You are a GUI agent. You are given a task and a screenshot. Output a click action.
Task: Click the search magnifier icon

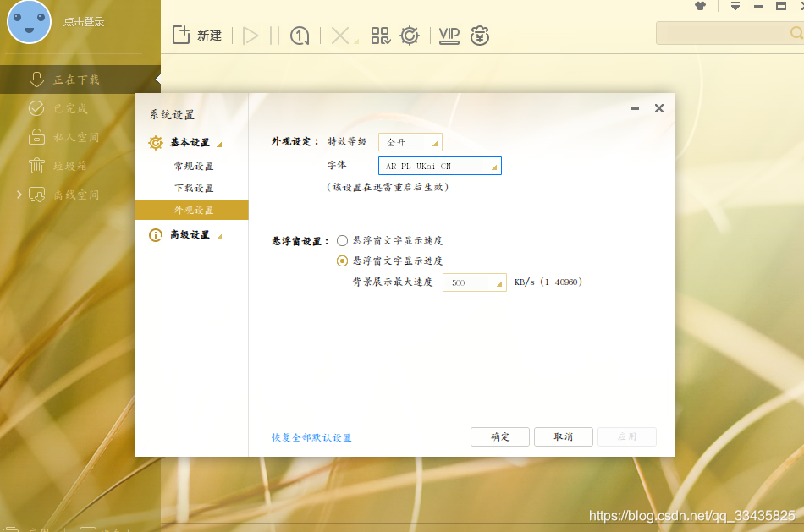pyautogui.click(x=796, y=33)
